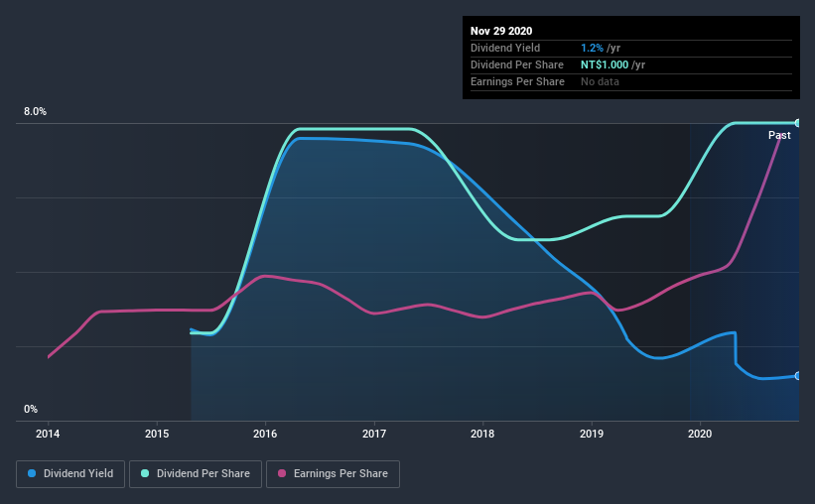Click the tooltip Dividend Yield row label

point(505,48)
